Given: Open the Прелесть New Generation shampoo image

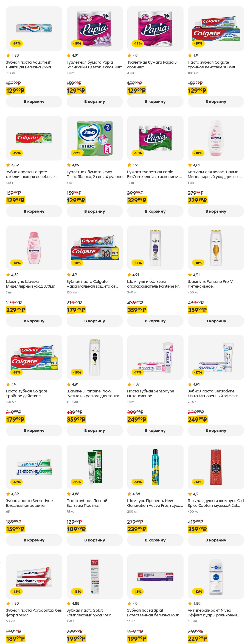Looking at the screenshot, I should pyautogui.click(x=155, y=467).
